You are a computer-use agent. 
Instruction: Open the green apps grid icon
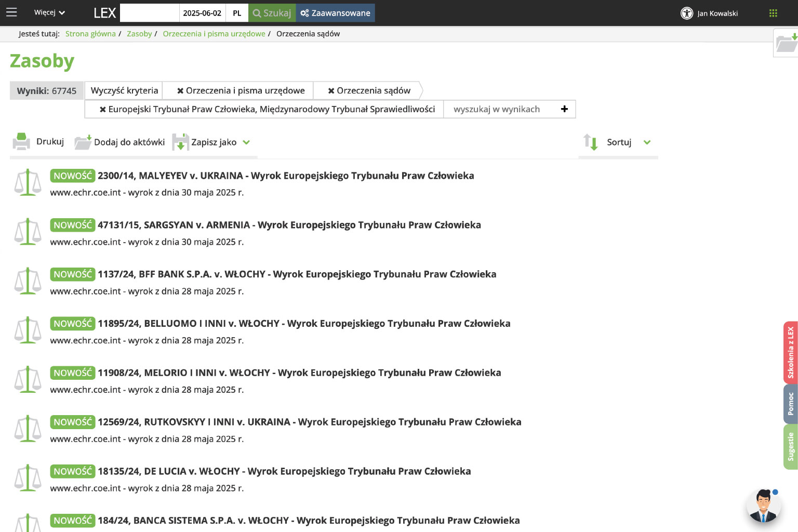click(773, 13)
